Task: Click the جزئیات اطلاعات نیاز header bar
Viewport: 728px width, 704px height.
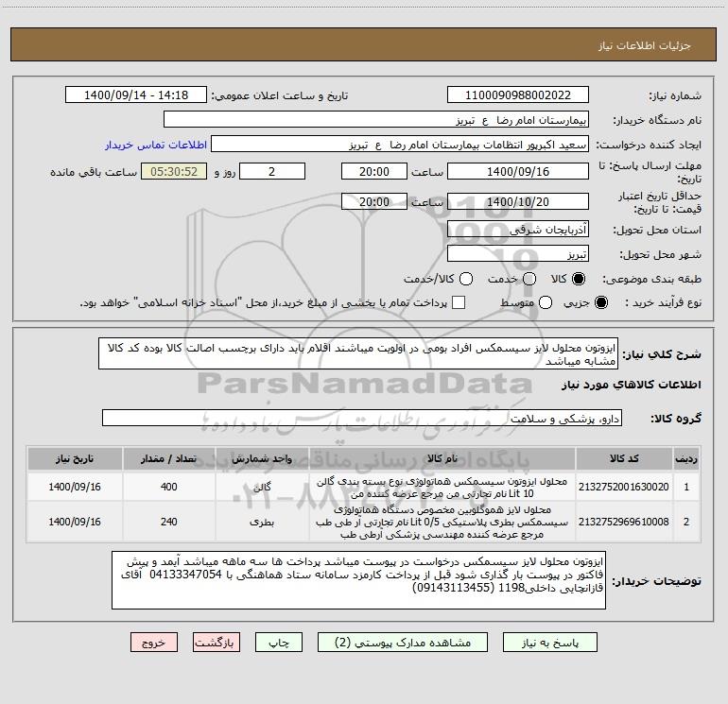Action: click(363, 44)
